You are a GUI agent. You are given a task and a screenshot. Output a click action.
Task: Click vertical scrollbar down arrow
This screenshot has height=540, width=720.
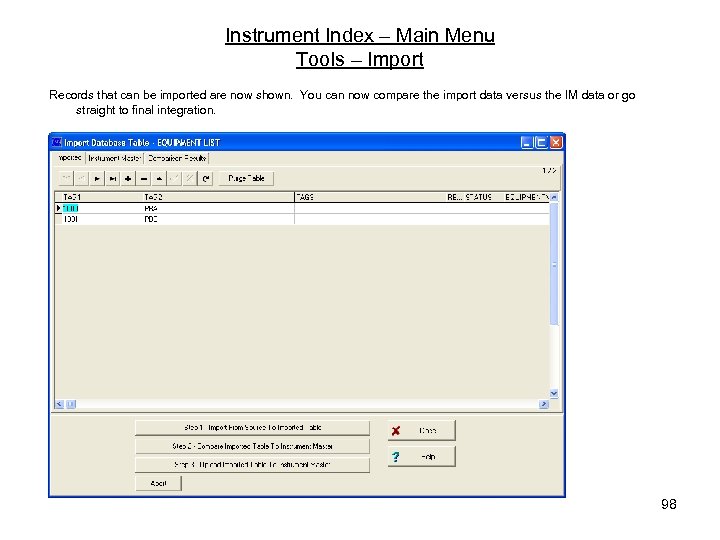(554, 394)
